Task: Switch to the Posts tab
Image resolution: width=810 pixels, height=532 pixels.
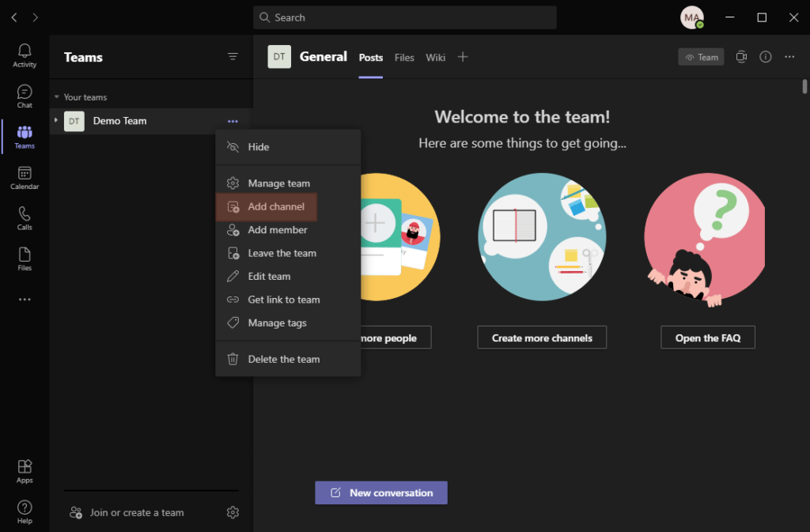Action: (371, 57)
